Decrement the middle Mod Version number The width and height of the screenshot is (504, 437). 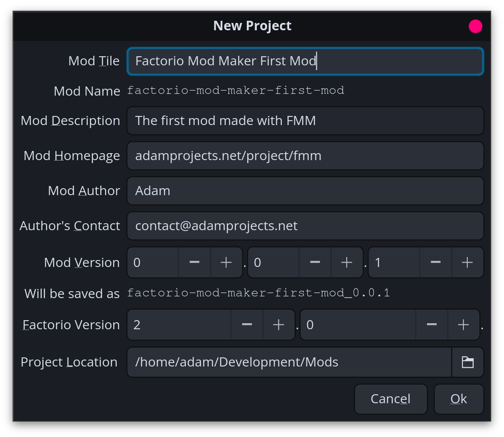pyautogui.click(x=315, y=262)
